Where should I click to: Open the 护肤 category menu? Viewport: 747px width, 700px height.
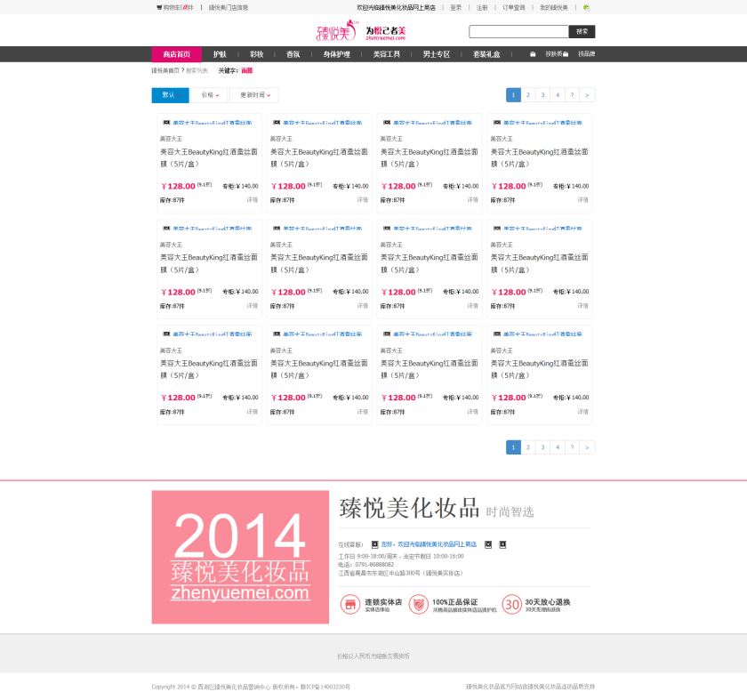(x=220, y=54)
